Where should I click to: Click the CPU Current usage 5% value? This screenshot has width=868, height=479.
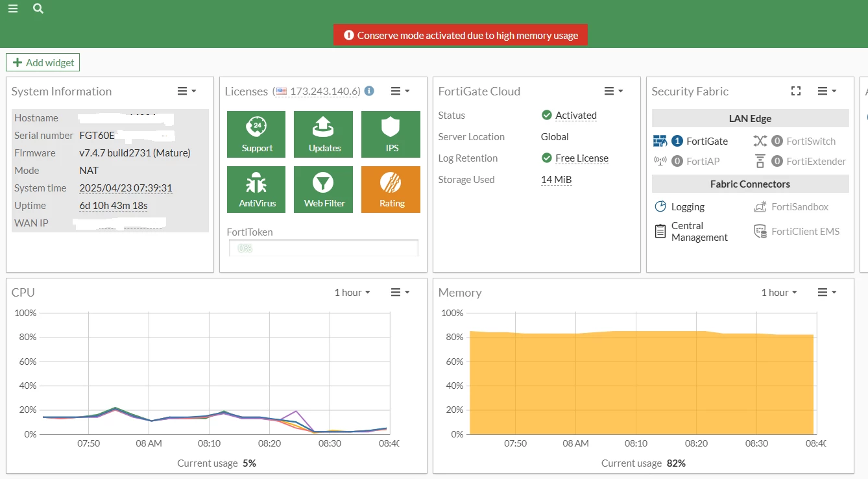[x=250, y=463]
